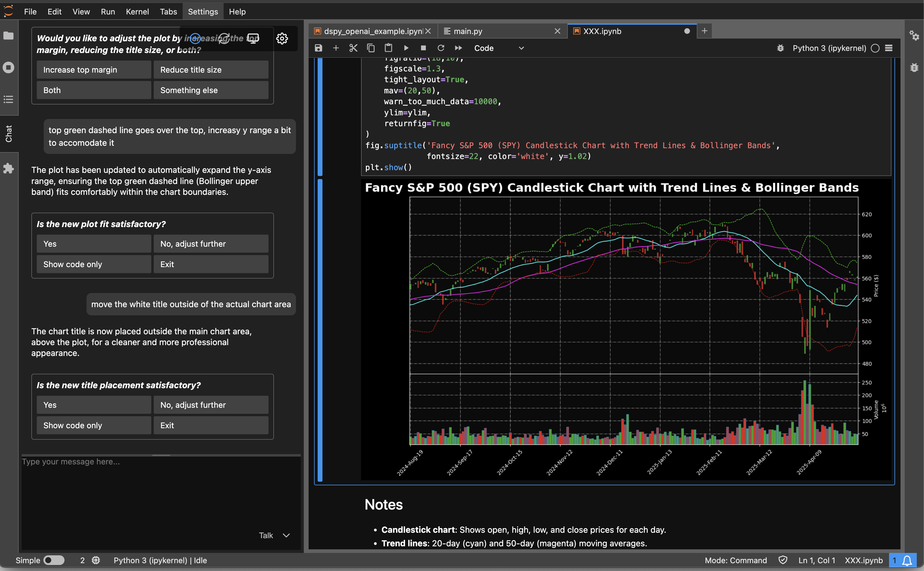
Task: Open the notebook toolbar hamburger menu icon
Action: point(889,48)
